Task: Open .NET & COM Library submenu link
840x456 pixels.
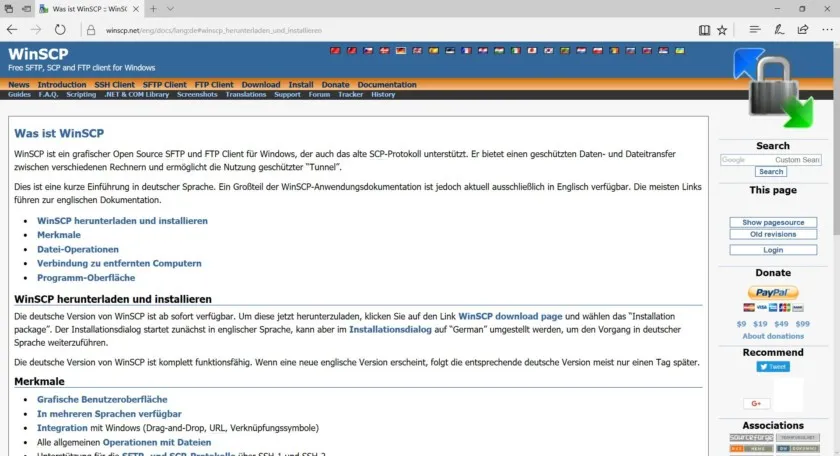Action: point(137,94)
